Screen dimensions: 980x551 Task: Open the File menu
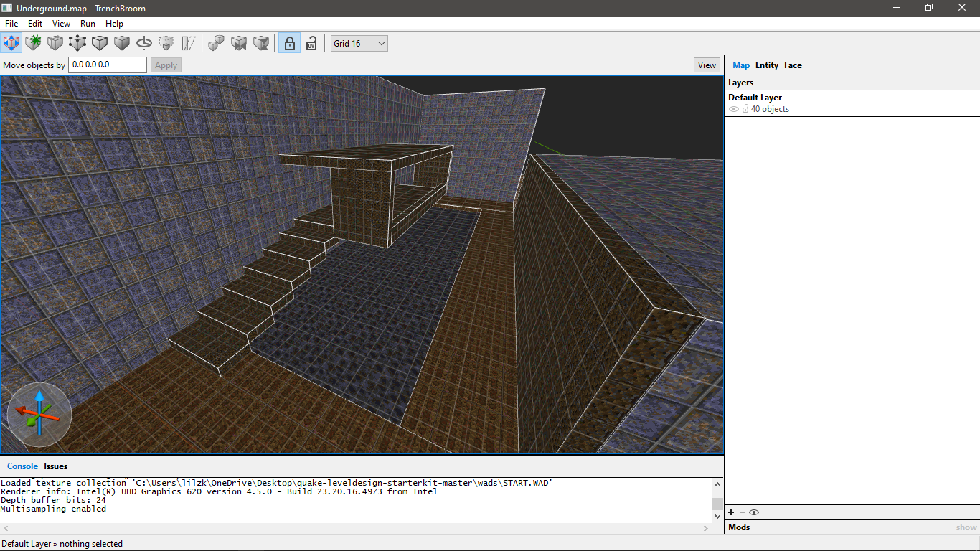tap(11, 24)
